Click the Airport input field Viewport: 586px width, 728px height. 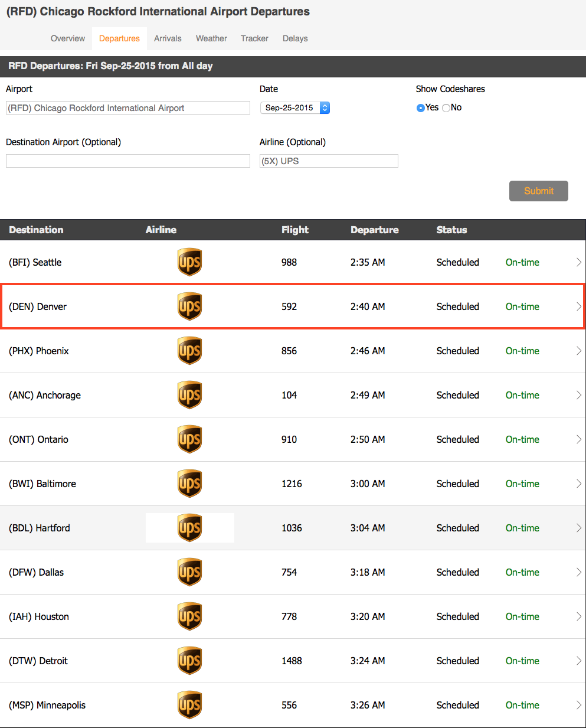(x=128, y=108)
